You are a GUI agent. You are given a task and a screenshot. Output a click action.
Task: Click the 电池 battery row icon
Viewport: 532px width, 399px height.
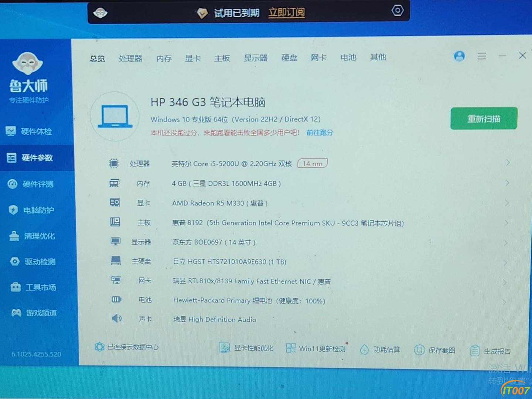pos(116,299)
